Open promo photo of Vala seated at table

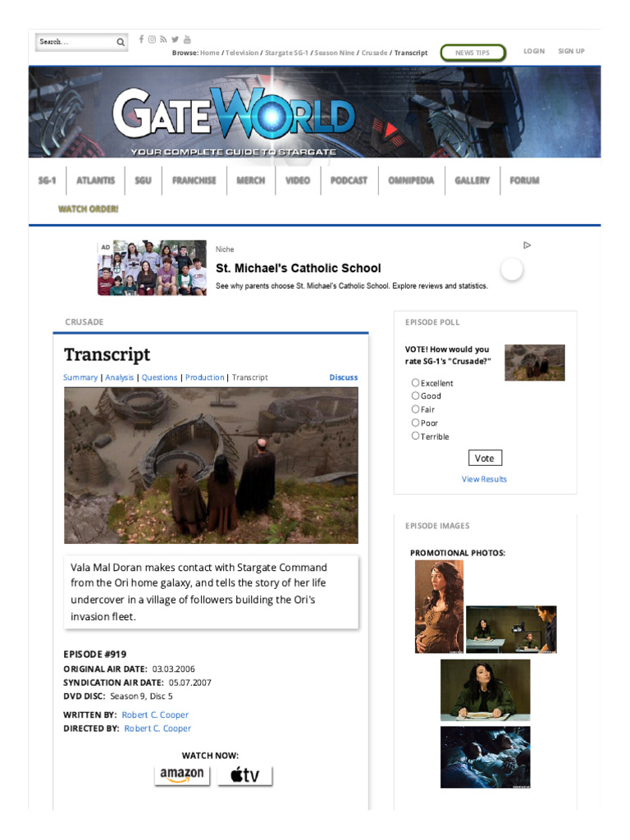coord(486,690)
